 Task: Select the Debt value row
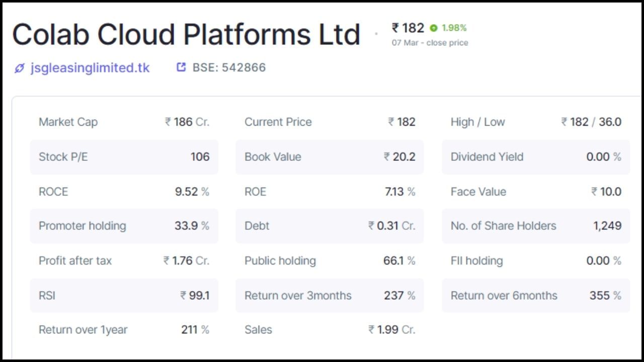pyautogui.click(x=330, y=226)
